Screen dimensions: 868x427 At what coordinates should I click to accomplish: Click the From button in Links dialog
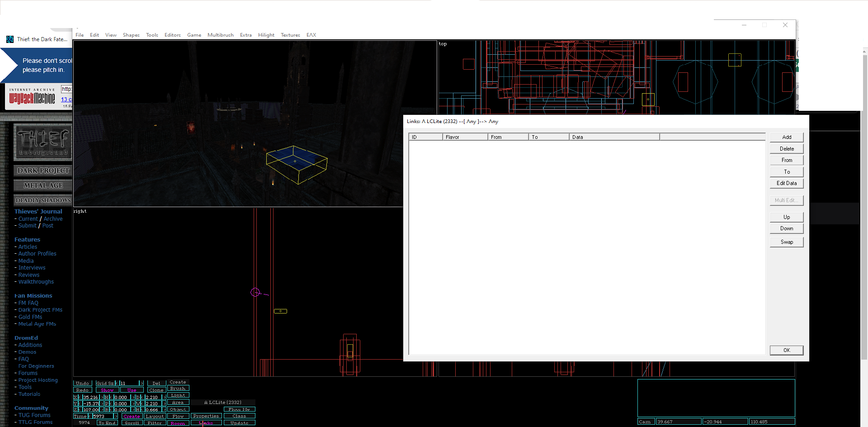point(787,160)
